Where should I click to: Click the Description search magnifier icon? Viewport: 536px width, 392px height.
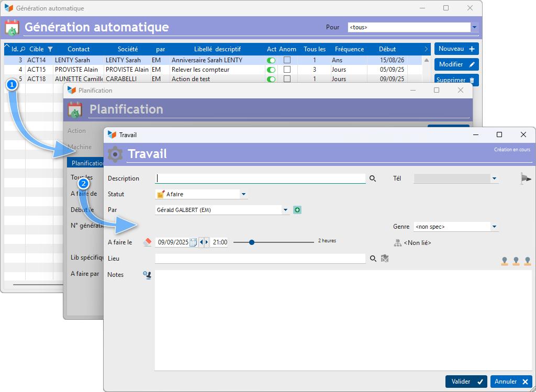point(373,178)
